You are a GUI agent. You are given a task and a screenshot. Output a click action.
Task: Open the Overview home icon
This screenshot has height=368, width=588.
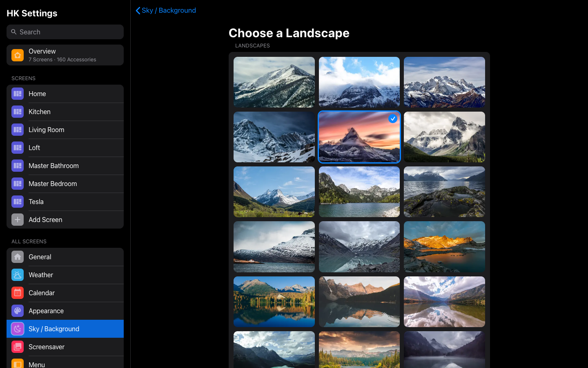point(18,55)
